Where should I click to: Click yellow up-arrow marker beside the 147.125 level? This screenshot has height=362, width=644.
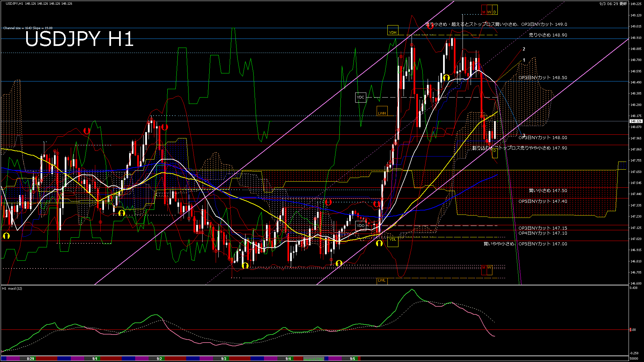(x=6, y=236)
